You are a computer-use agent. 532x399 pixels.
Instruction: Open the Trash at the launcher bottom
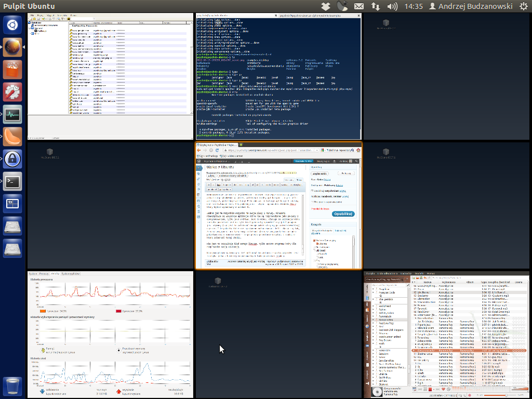click(x=13, y=386)
